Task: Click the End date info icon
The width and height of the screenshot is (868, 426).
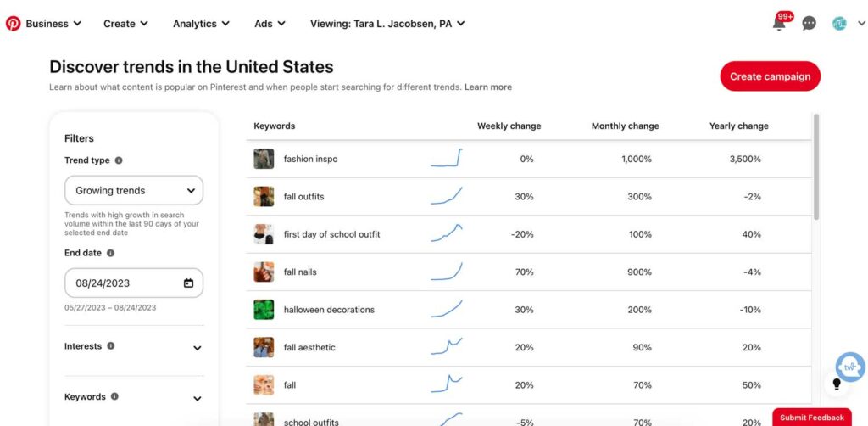Action: tap(110, 253)
